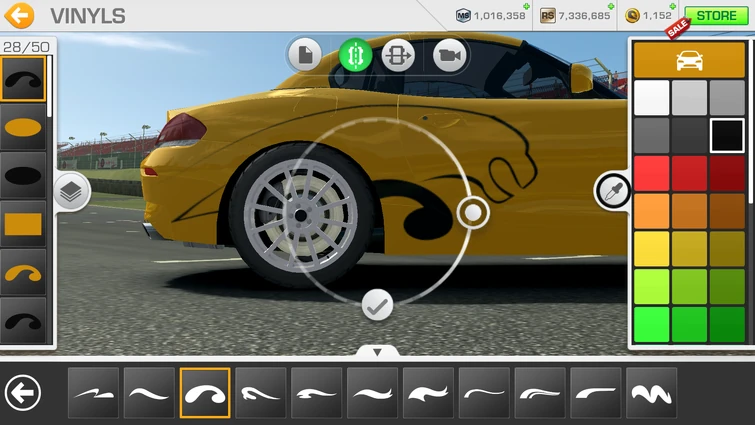Pick the medium gray swatch
Viewport: 755px width, 425px height.
click(727, 98)
